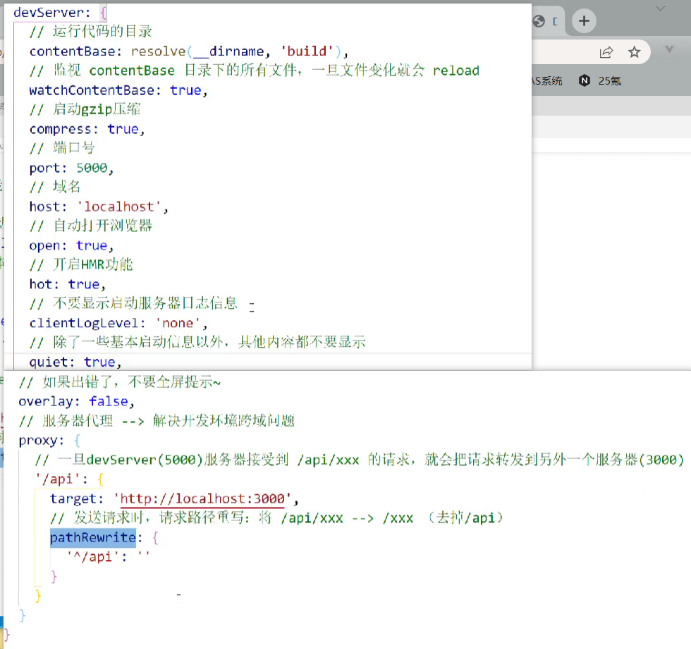Click the yellow closing brace of the '/api' block
This screenshot has width=691, height=649.
pyautogui.click(x=38, y=596)
